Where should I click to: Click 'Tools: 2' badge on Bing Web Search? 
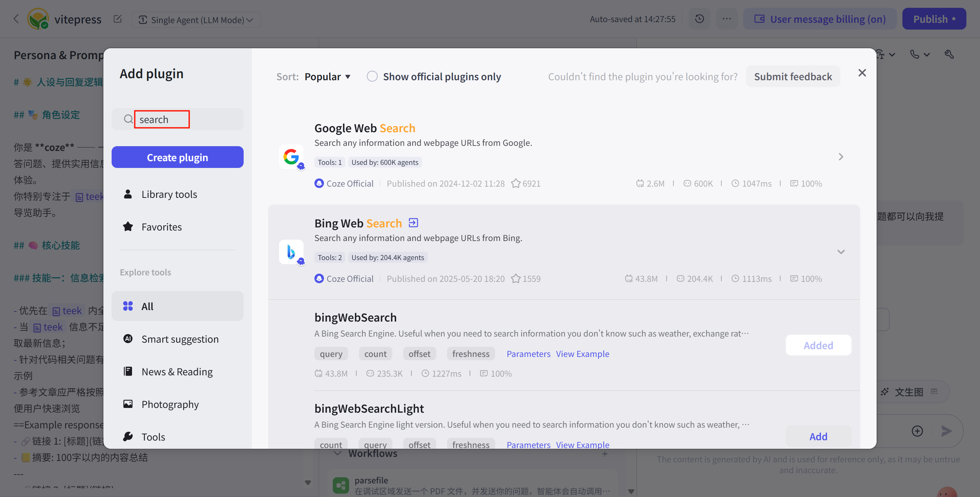[329, 257]
